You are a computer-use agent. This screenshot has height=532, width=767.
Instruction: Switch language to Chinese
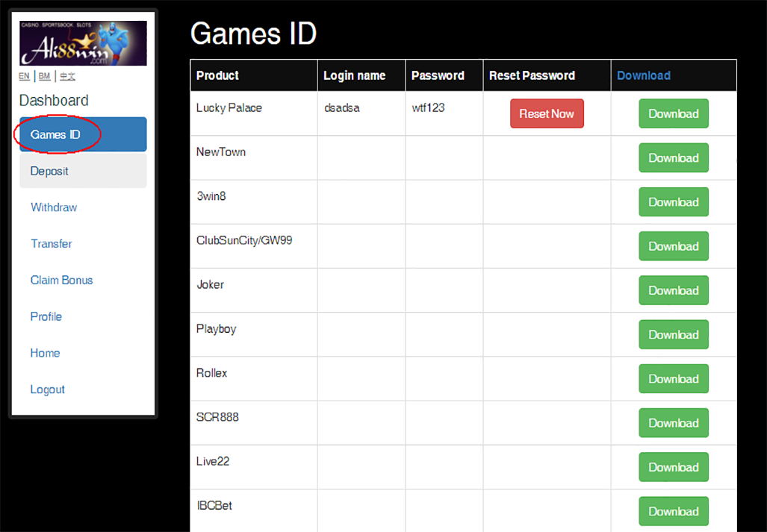pyautogui.click(x=67, y=76)
